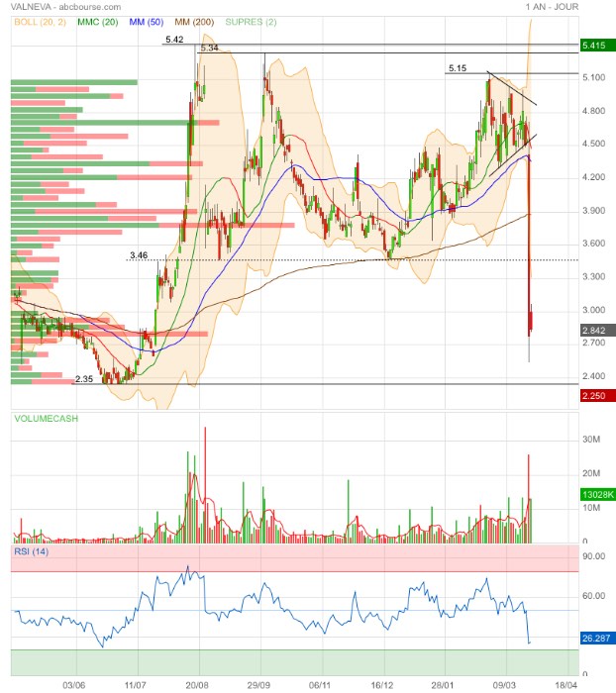This screenshot has height=693, width=616.
Task: Click the blue 26.287 RSI value tag
Action: [598, 639]
